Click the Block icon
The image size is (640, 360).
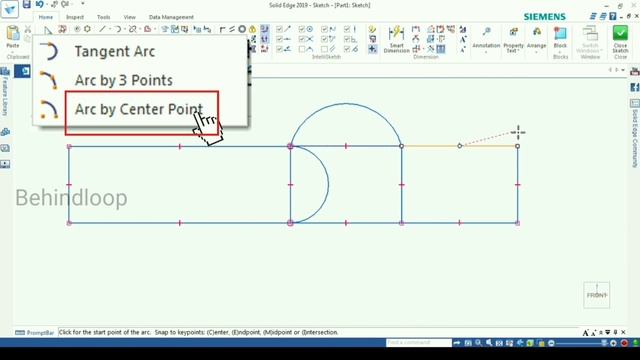coord(560,33)
